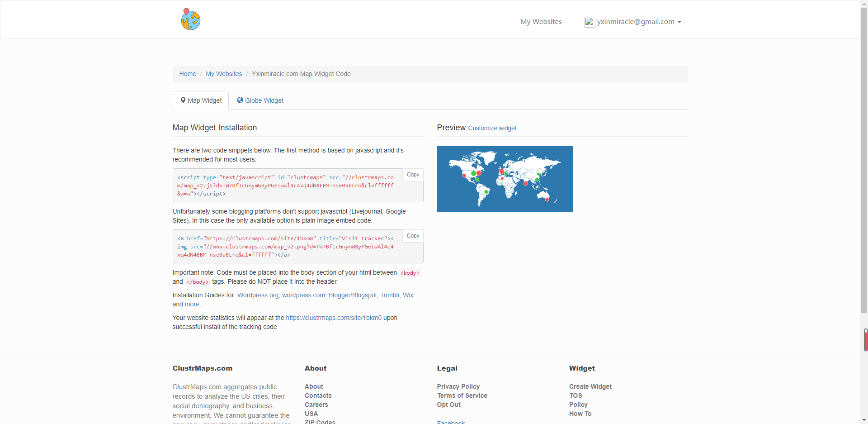
Task: Open the How To footer link
Action: (x=580, y=414)
